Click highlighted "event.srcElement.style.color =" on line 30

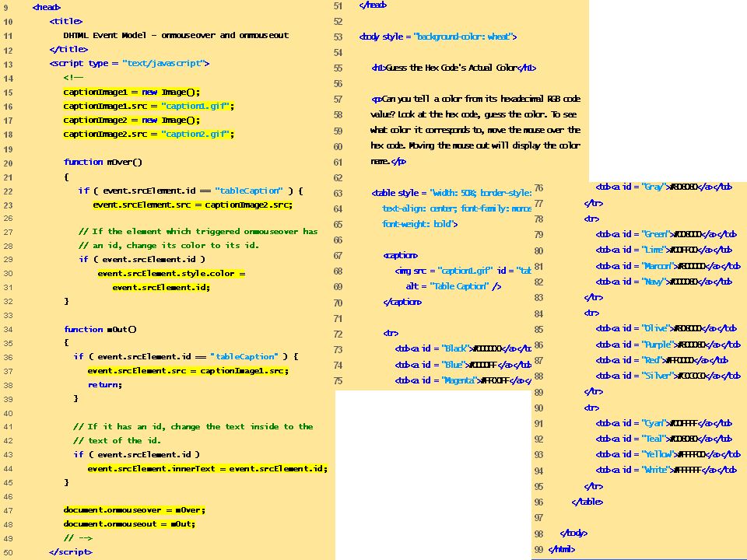pyautogui.click(x=171, y=273)
